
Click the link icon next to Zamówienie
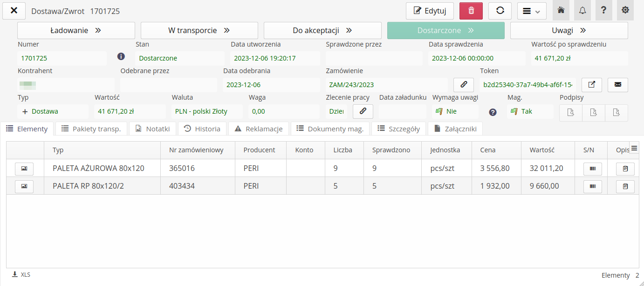click(463, 85)
